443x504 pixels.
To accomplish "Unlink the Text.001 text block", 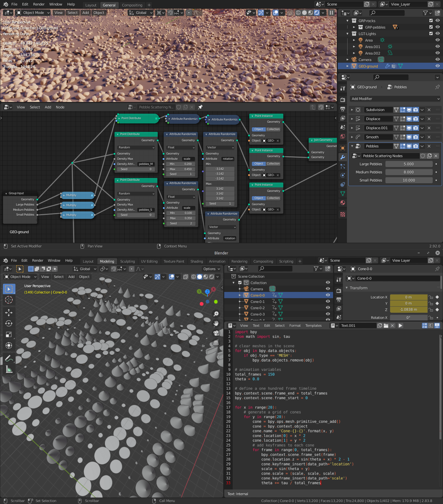I will 392,325.
